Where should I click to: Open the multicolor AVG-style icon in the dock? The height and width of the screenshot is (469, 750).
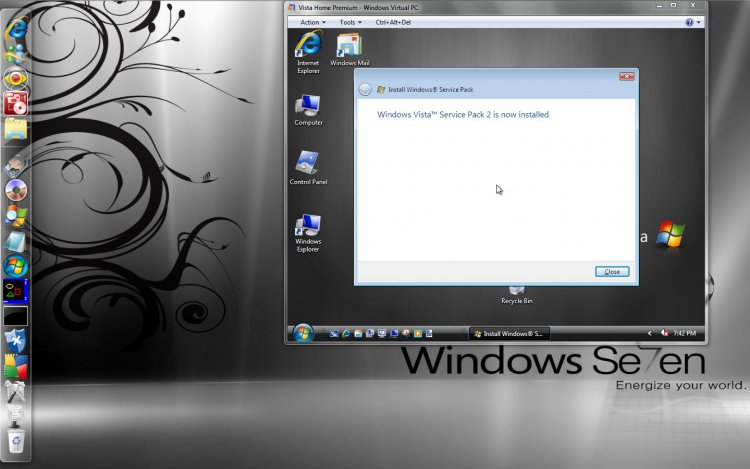tap(16, 367)
